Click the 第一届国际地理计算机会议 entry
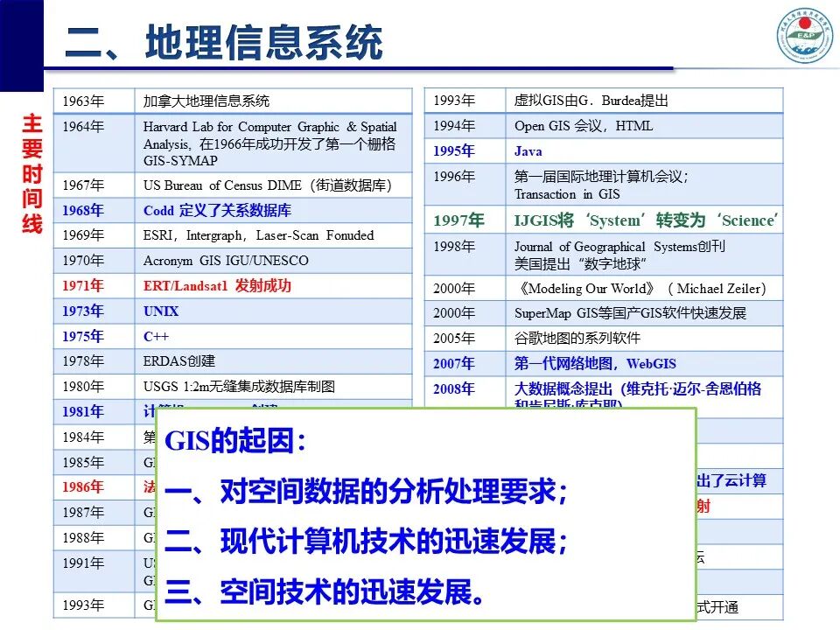Screen dimensions: 840x630 (x=645, y=185)
